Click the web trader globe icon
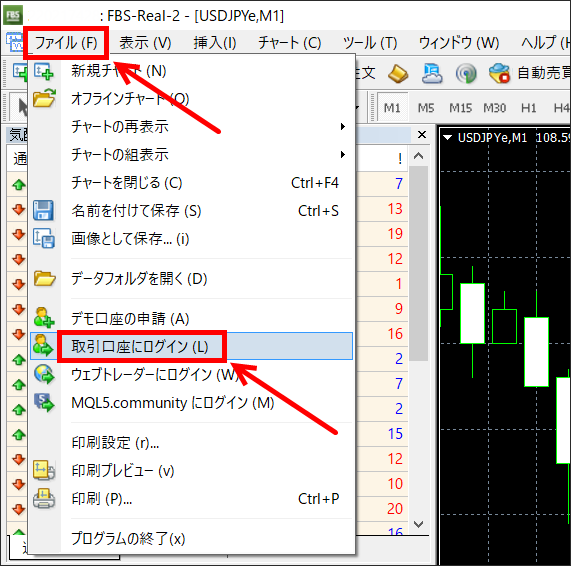The image size is (571, 566). (x=44, y=374)
